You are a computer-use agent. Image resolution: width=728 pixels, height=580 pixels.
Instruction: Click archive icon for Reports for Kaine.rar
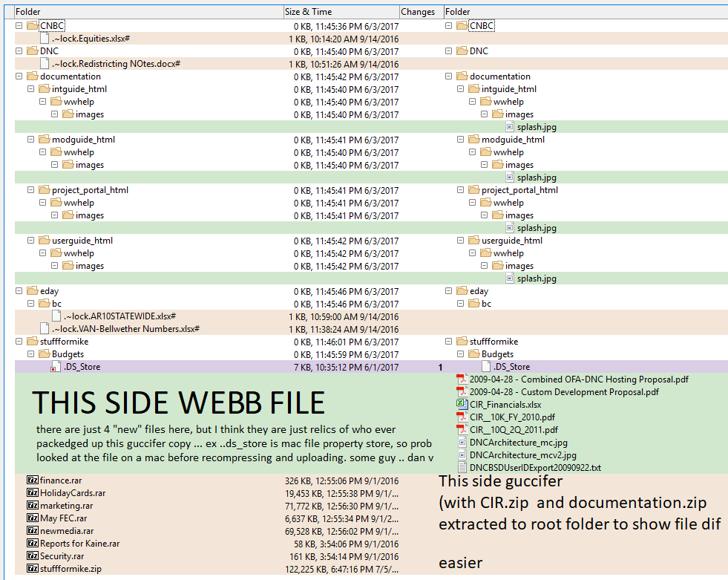33,543
